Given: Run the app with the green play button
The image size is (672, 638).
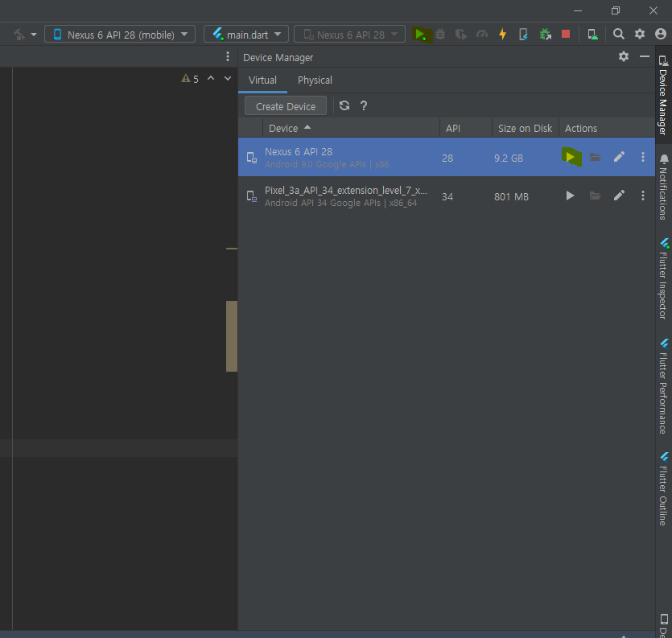Looking at the screenshot, I should tap(420, 35).
